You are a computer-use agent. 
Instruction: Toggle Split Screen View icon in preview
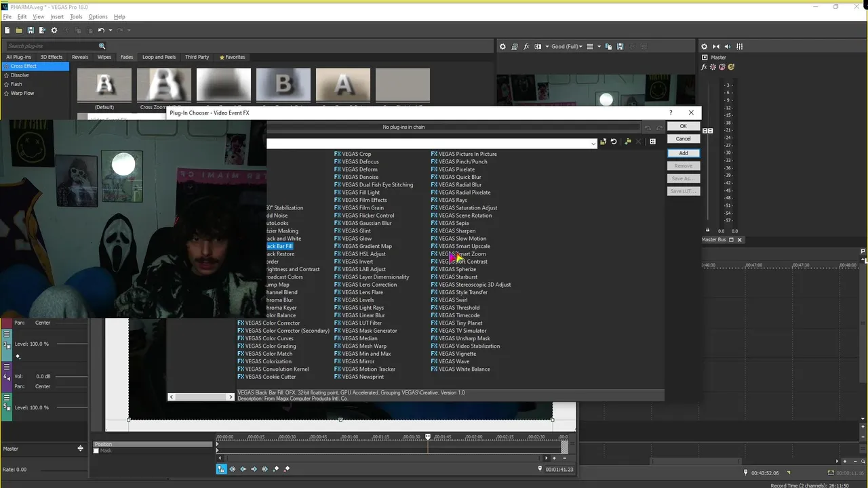(538, 47)
